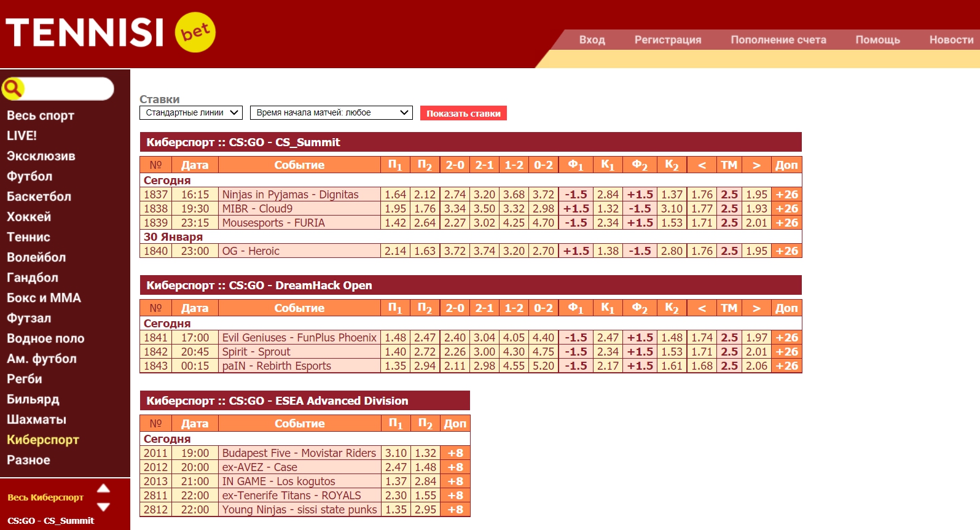Click the up arrow in the sidebar footer
The width and height of the screenshot is (980, 530).
click(103, 488)
